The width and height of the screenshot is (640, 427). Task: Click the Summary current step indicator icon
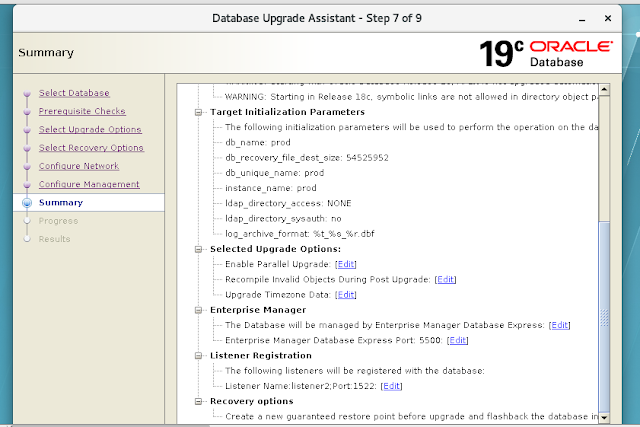(27, 203)
